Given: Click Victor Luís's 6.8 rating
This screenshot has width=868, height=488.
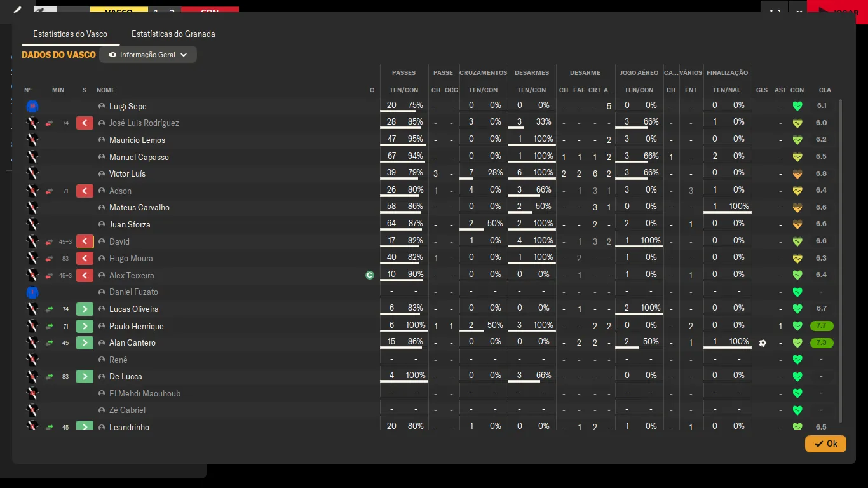Looking at the screenshot, I should pyautogui.click(x=822, y=173).
